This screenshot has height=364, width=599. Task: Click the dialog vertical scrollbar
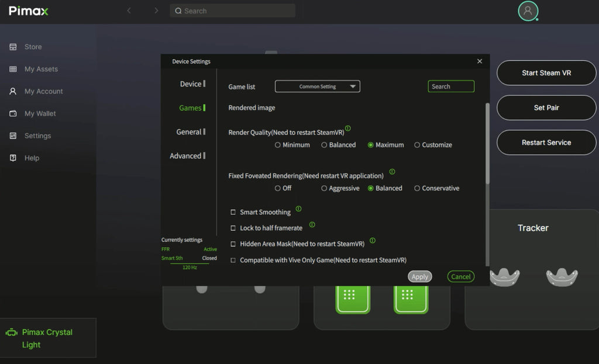coord(487,144)
